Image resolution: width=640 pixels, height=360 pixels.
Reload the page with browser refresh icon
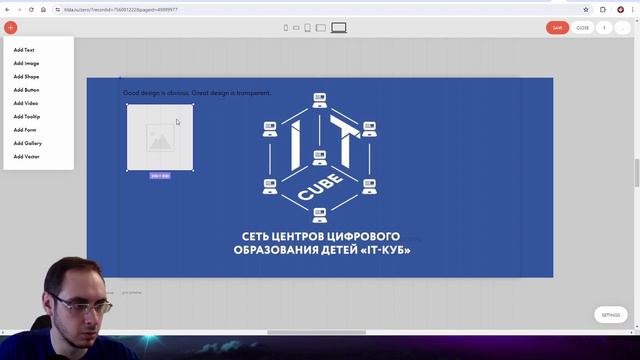coord(31,9)
